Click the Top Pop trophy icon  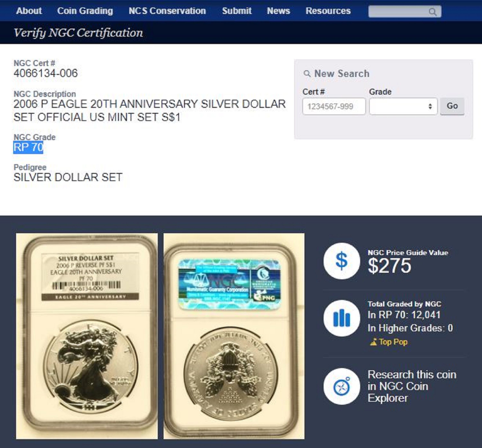pos(373,342)
